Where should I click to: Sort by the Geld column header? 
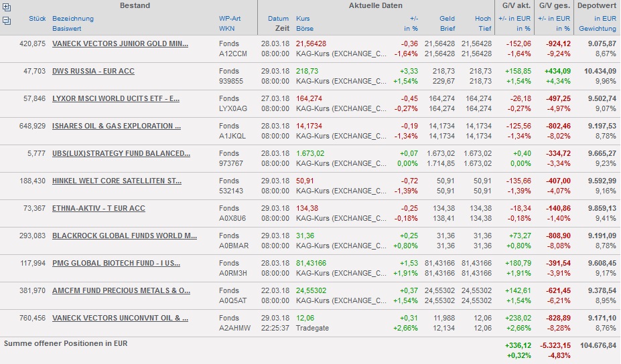coord(447,19)
